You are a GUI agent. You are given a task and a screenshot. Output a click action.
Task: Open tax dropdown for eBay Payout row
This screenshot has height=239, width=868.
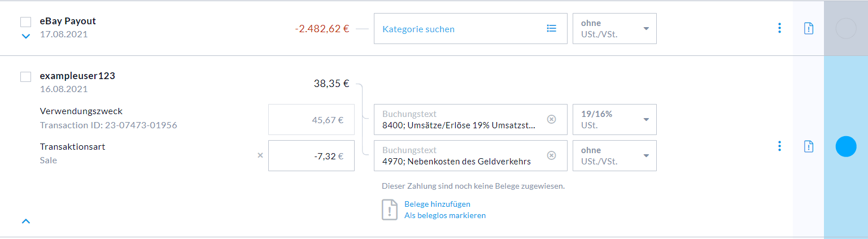(614, 28)
